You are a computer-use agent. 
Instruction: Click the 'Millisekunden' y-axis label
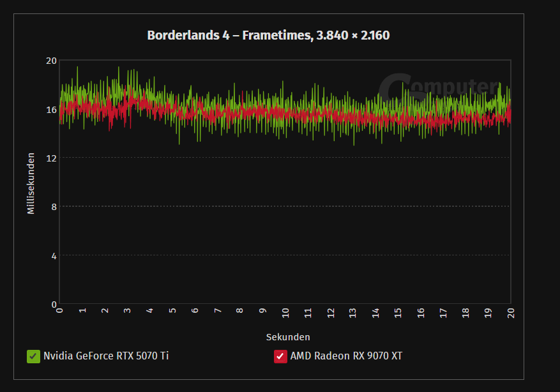click(31, 183)
